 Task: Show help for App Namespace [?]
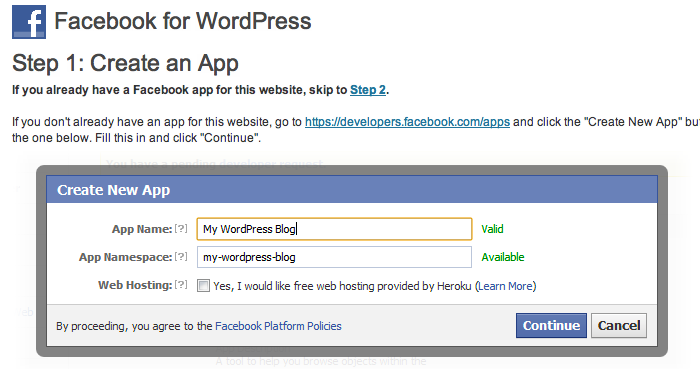point(181,257)
